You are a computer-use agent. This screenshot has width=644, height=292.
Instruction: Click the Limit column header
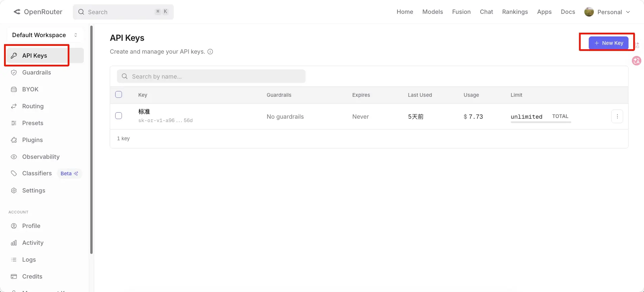coord(516,95)
